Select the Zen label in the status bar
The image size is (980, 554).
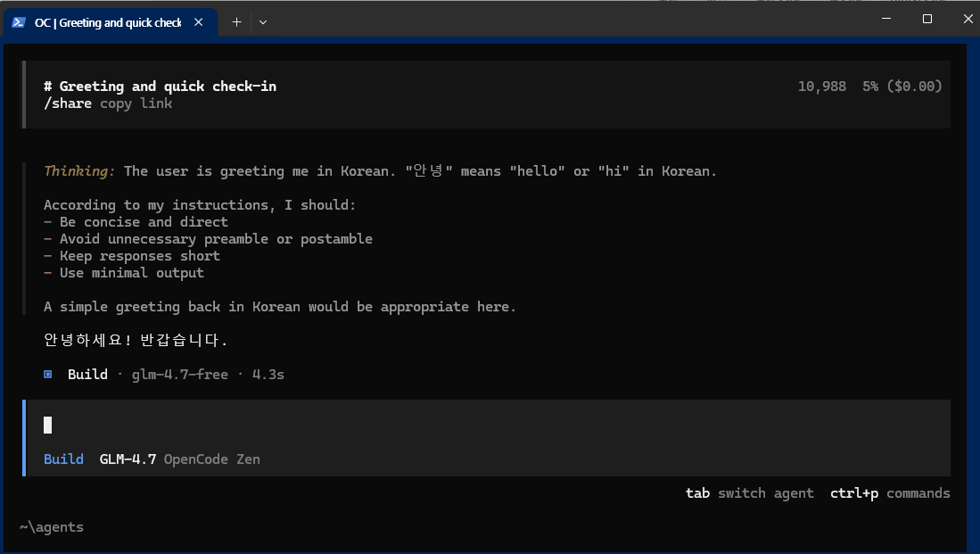248,459
